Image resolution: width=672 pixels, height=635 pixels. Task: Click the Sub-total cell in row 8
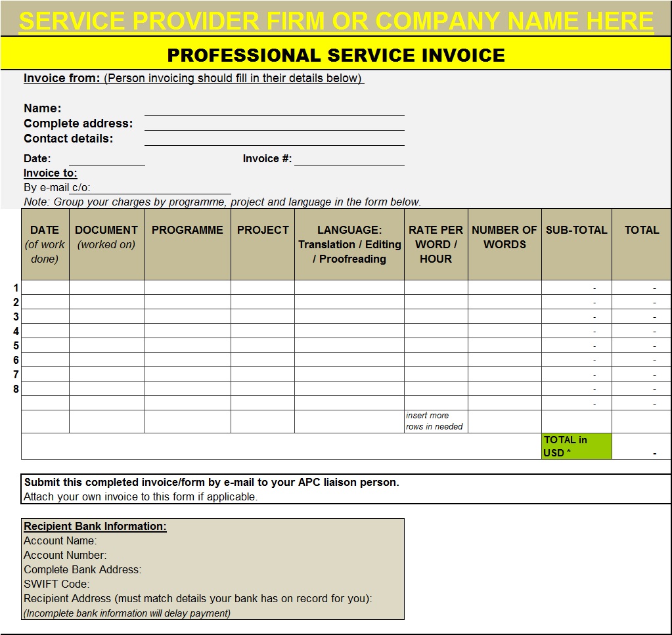[x=577, y=389]
